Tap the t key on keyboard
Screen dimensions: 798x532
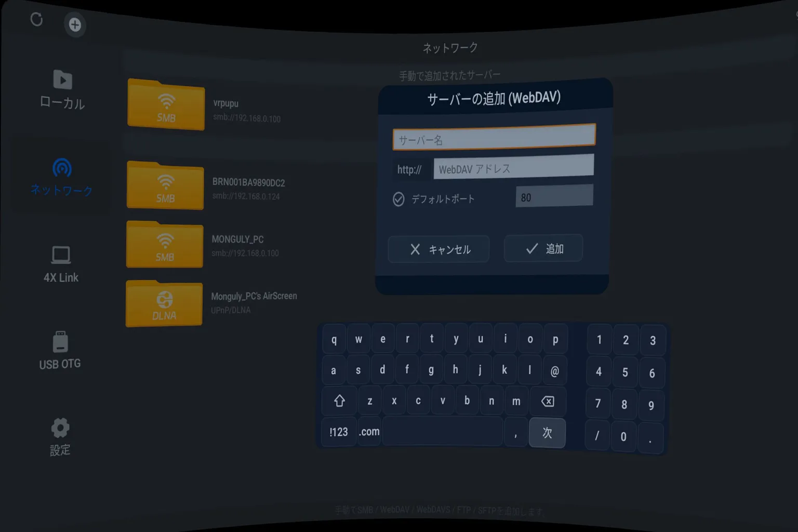tap(432, 339)
